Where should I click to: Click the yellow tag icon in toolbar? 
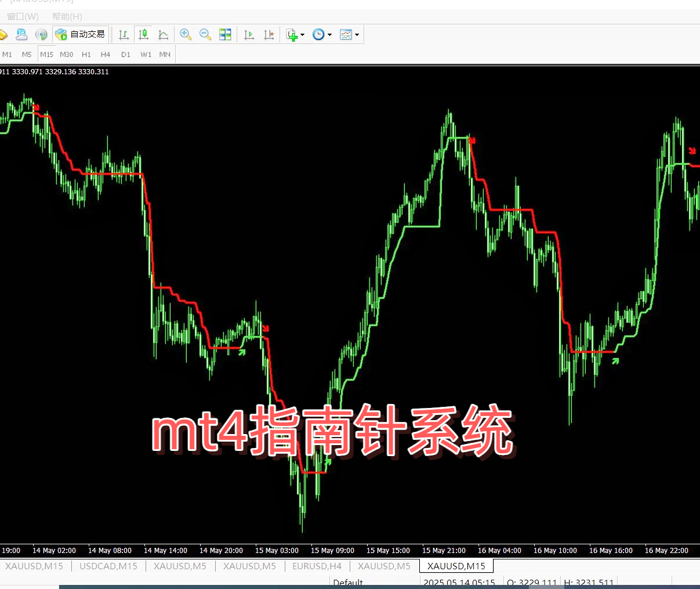pos(3,35)
